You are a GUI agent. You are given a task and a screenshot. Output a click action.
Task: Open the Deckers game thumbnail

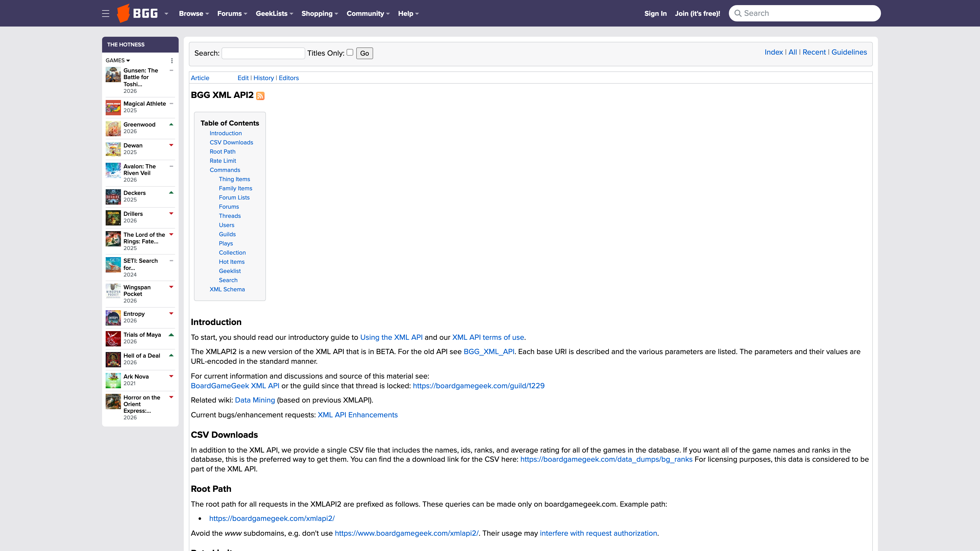click(x=113, y=197)
